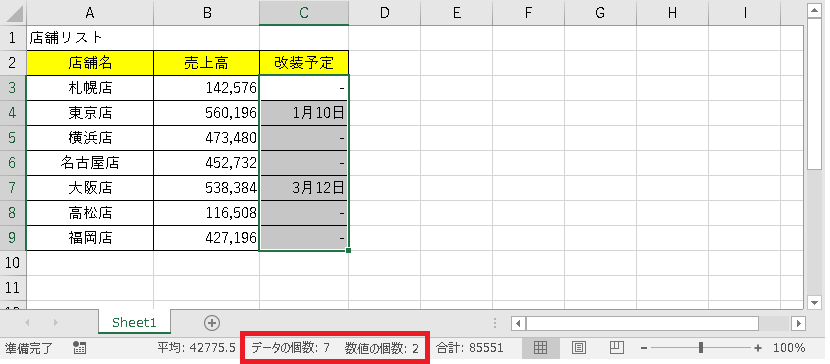Click status bar データの個数: 7

point(291,348)
